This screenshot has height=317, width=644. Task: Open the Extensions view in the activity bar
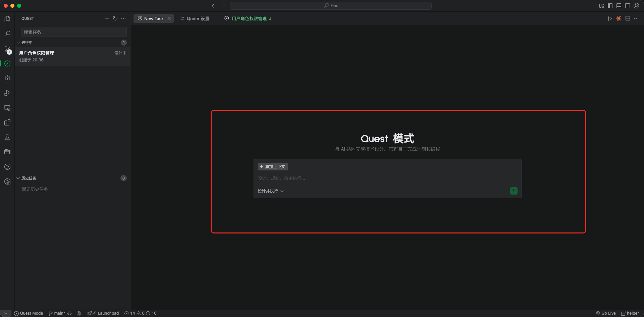(7, 122)
